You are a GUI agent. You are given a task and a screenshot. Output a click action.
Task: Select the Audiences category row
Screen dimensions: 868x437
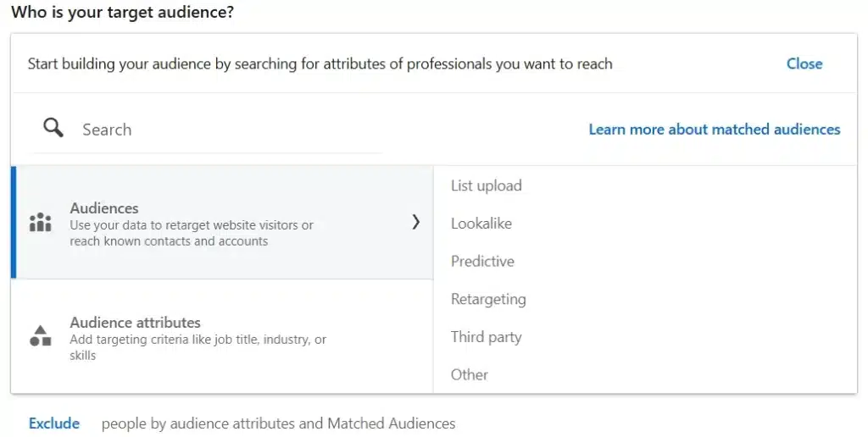pyautogui.click(x=222, y=223)
